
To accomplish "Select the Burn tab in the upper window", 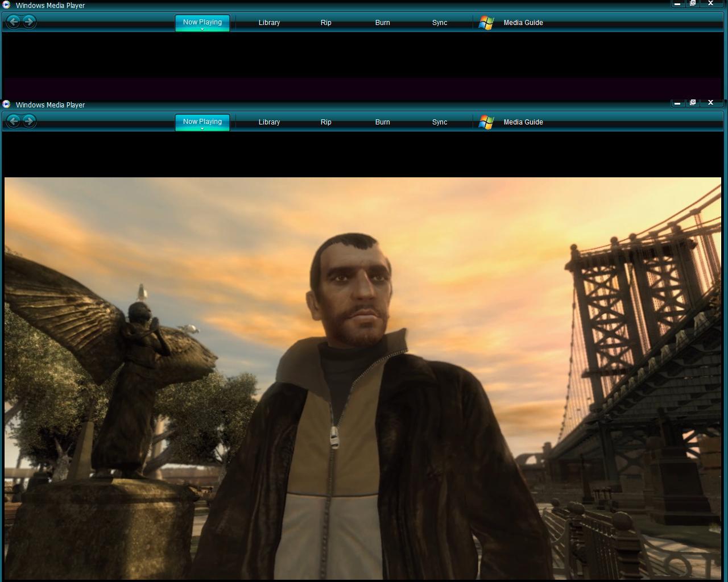I will 383,23.
